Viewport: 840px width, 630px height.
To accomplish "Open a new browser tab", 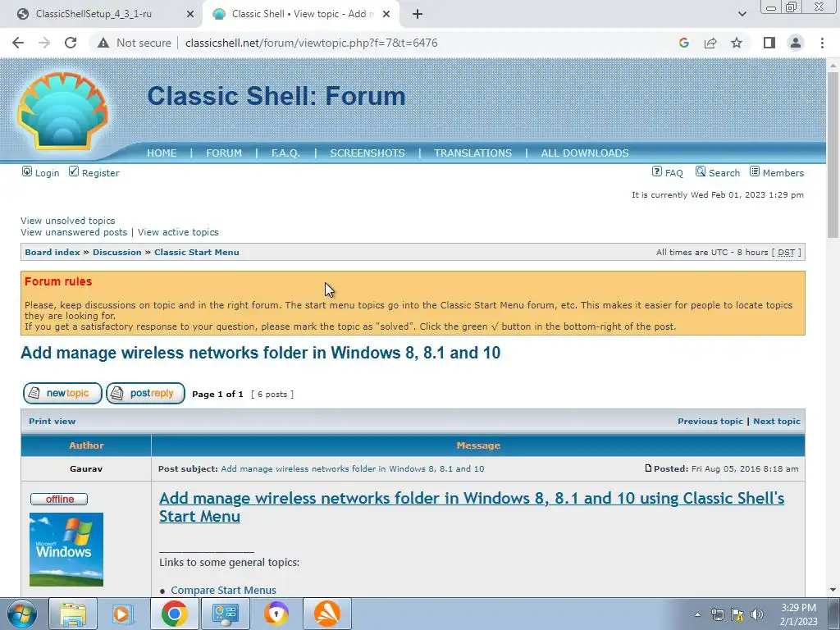I will coord(418,14).
